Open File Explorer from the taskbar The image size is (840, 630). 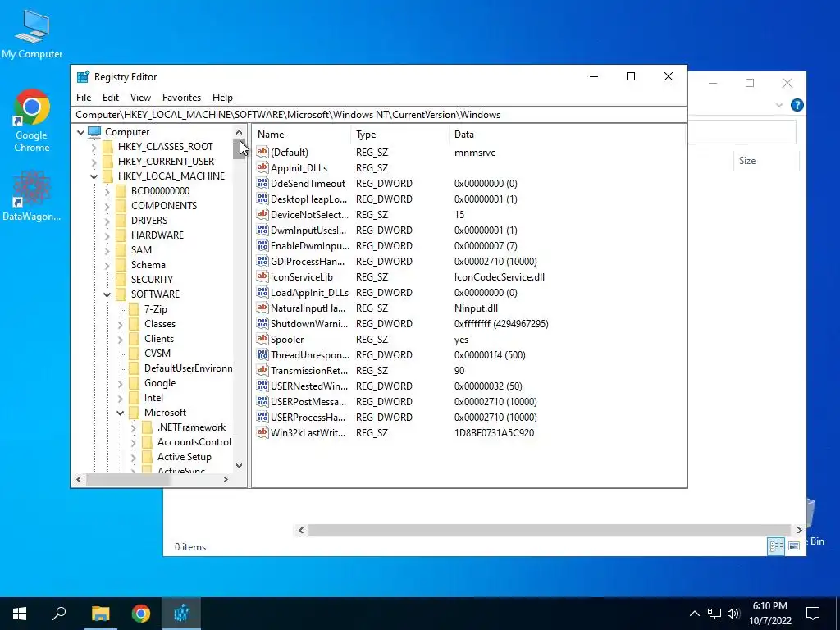pyautogui.click(x=100, y=614)
